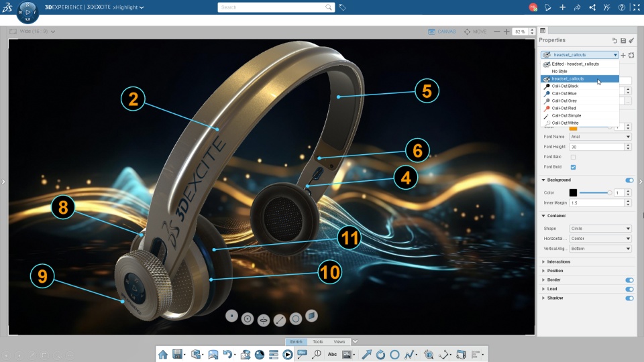Select the polyline path tool
The height and width of the screenshot is (362, 644).
[x=409, y=354]
